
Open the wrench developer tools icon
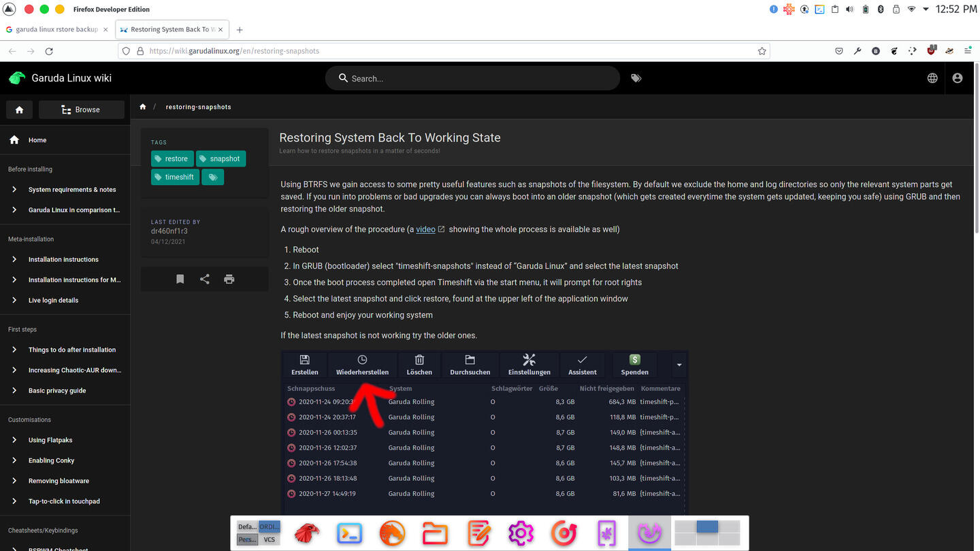click(x=857, y=51)
